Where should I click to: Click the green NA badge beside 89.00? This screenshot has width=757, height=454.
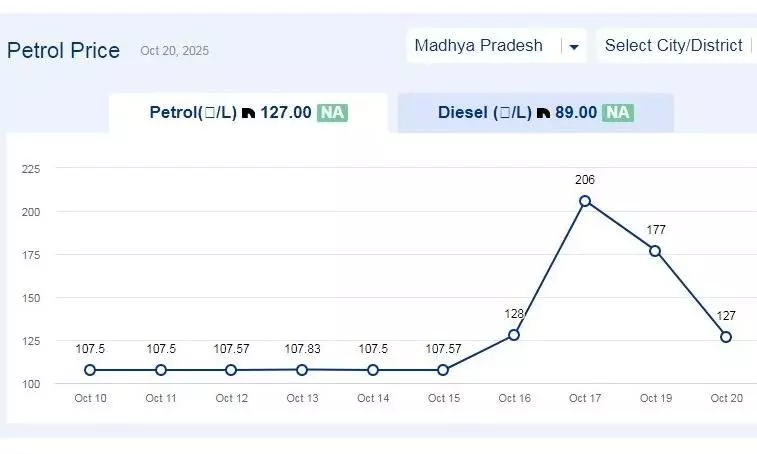click(618, 113)
